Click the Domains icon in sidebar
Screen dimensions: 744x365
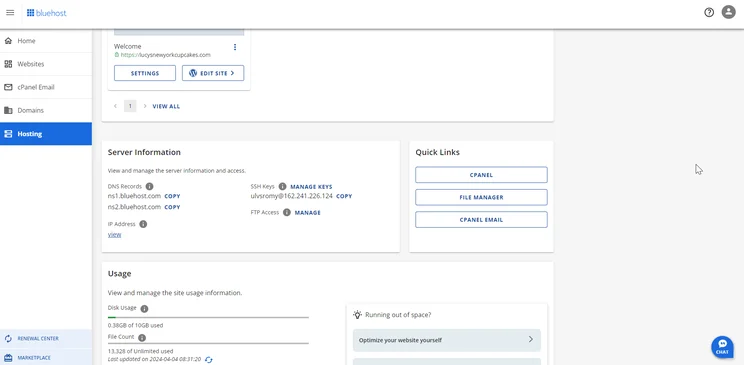point(8,111)
